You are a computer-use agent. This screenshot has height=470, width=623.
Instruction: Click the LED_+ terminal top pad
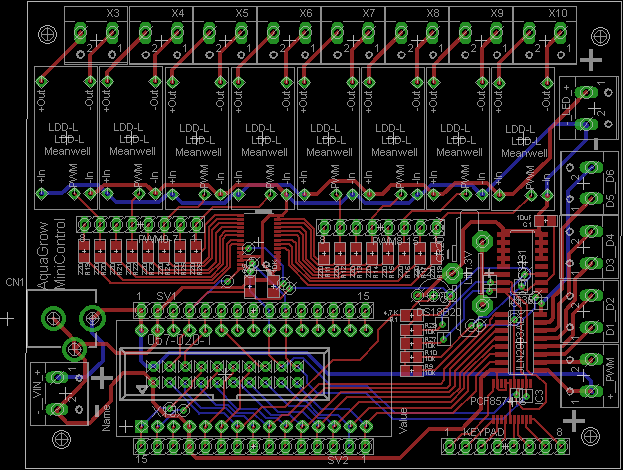point(586,93)
